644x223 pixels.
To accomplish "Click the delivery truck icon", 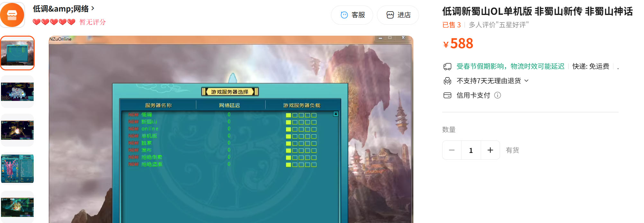I will [447, 67].
